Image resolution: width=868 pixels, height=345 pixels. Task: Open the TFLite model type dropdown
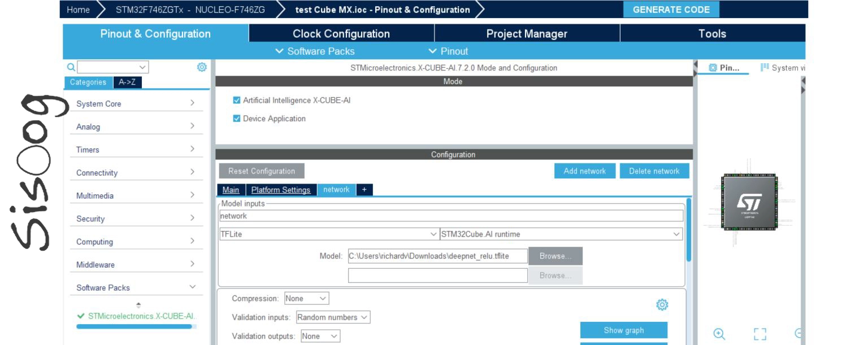328,234
